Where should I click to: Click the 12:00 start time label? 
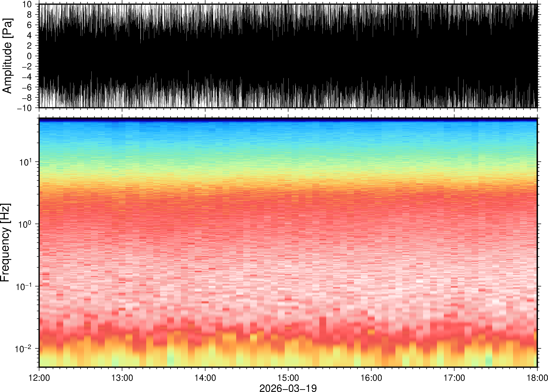click(39, 378)
